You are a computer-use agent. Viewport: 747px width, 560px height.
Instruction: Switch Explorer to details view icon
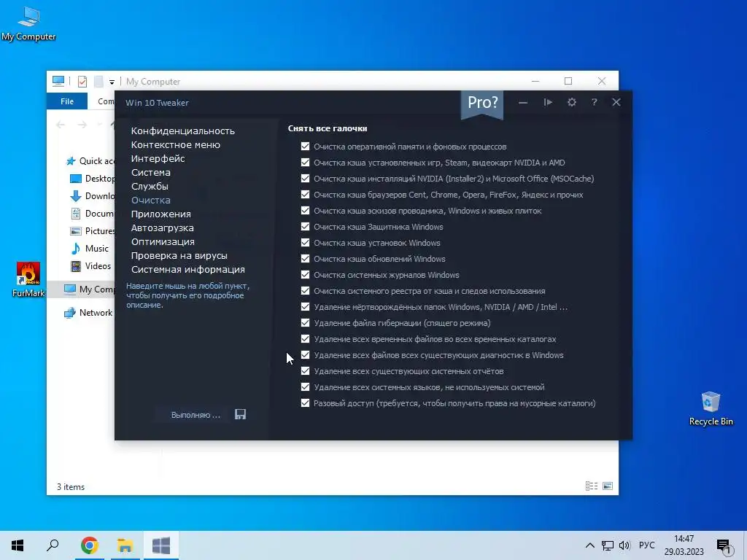591,486
